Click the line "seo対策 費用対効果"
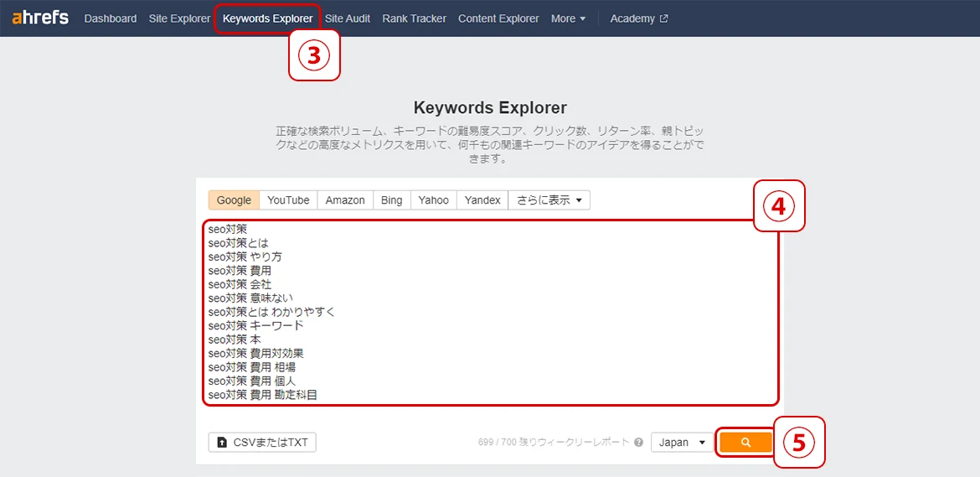 pos(255,353)
